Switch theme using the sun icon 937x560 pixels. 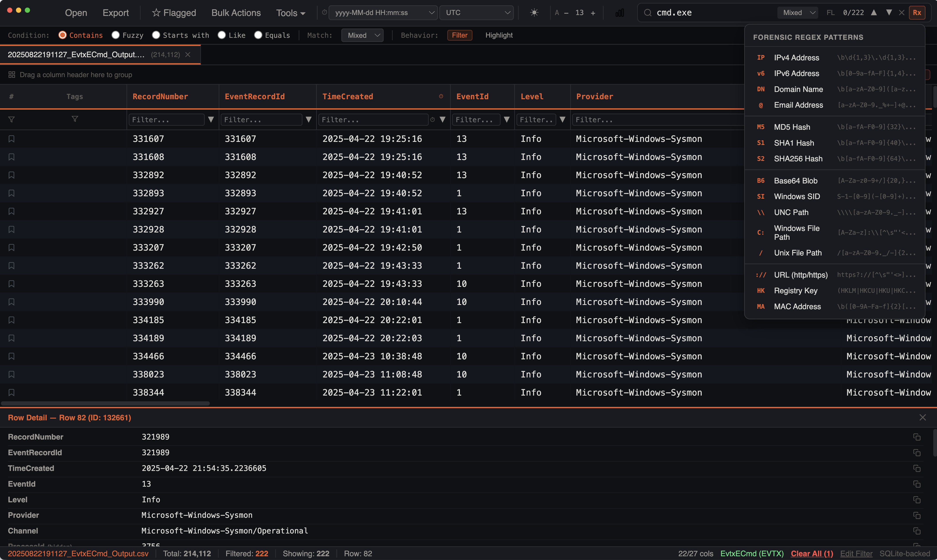point(534,12)
